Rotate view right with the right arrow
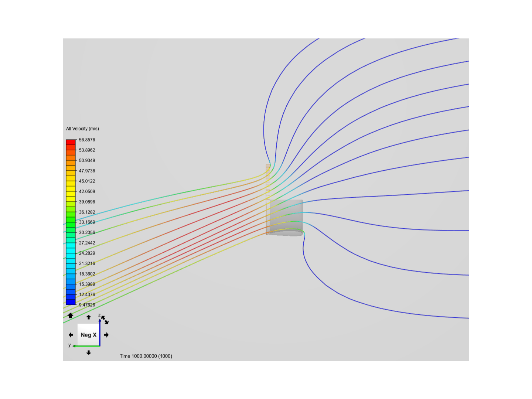The width and height of the screenshot is (532, 399). 106,335
